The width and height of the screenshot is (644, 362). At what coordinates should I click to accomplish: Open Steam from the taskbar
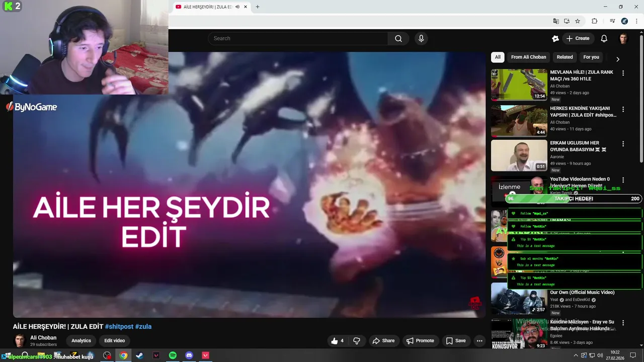[139, 355]
